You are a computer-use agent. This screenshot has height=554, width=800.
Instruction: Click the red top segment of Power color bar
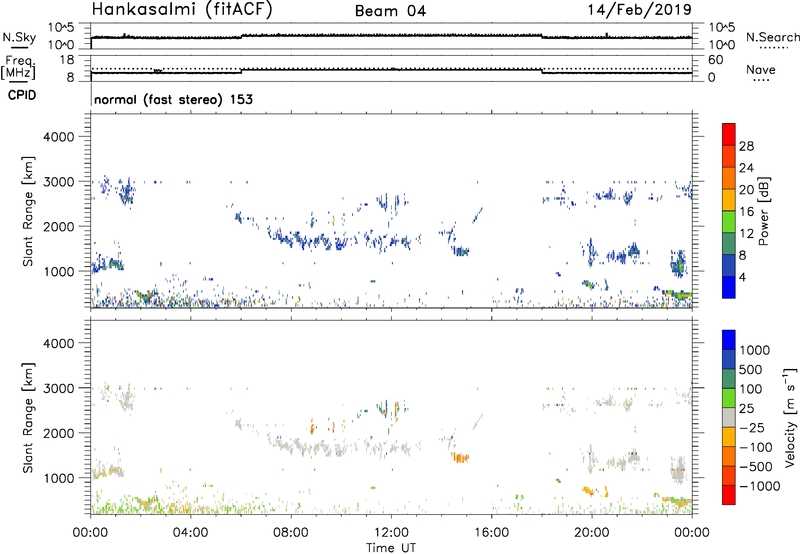click(729, 134)
